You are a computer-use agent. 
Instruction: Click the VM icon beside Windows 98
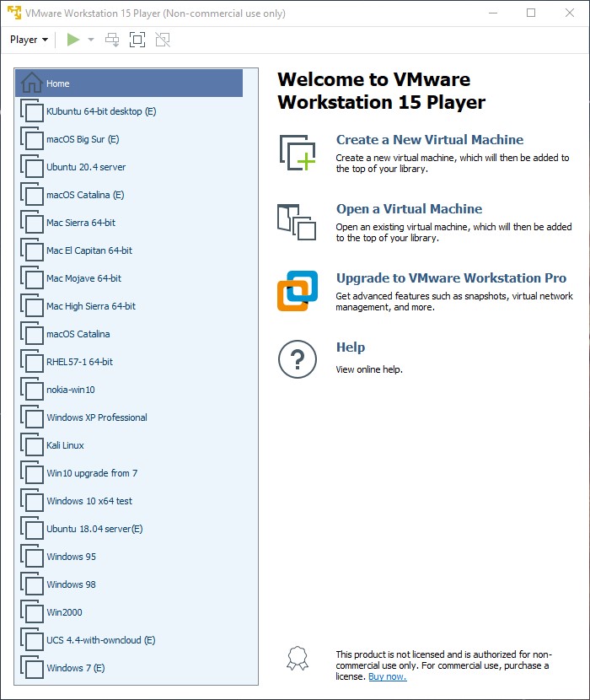coord(32,584)
